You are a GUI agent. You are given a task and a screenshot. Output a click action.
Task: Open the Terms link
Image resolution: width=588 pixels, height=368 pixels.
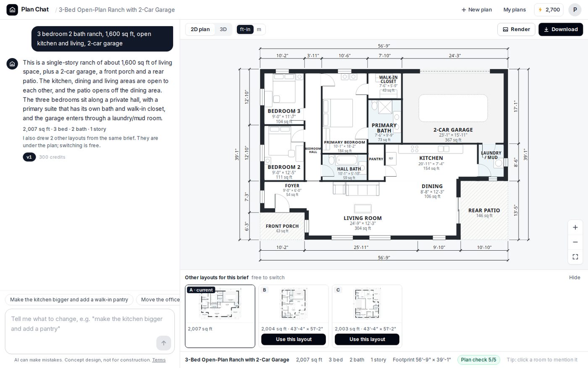159,360
